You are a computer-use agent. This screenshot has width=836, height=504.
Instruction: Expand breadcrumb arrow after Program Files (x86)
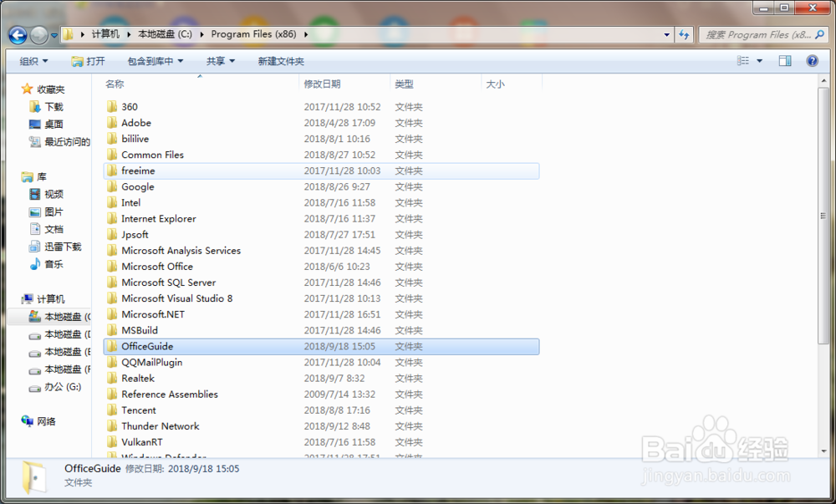point(306,34)
